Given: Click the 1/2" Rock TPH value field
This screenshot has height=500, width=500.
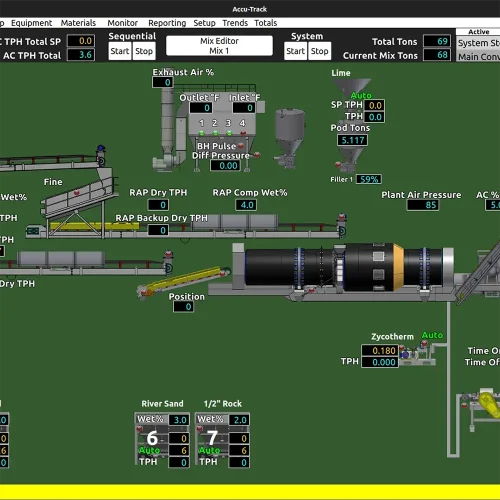Looking at the screenshot, I should pos(239,462).
